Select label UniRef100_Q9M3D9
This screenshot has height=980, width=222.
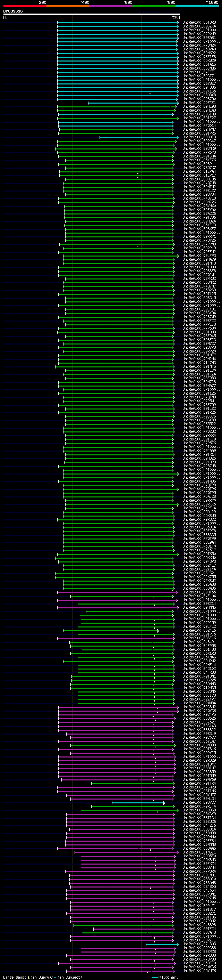pos(199,745)
